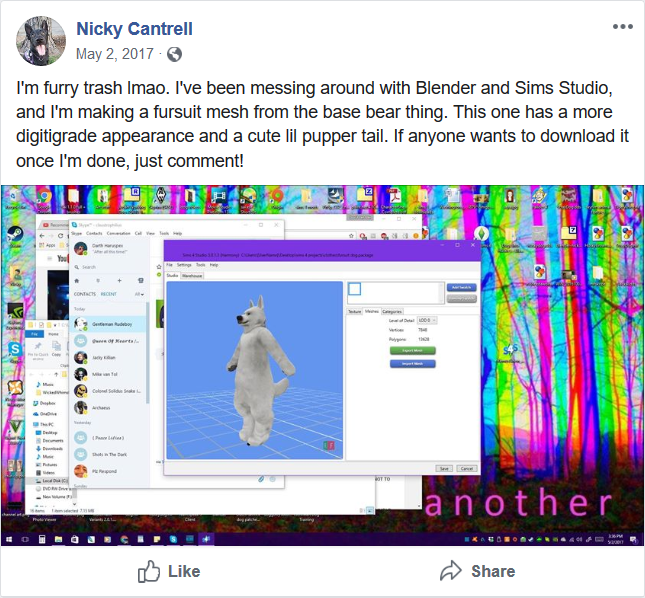Click the Skyrim dragon logo desktop icon
The width and height of the screenshot is (645, 598).
161,196
